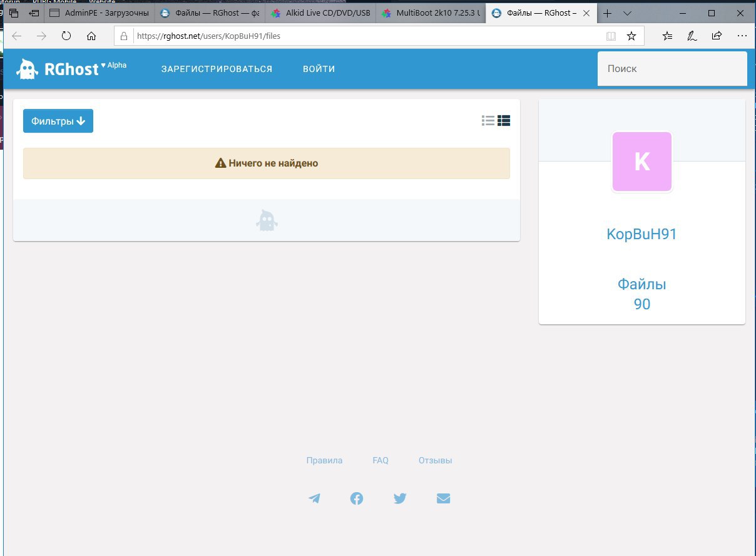Switch to the inactive Файлы — RGhost tab
This screenshot has height=556, width=756.
point(210,13)
